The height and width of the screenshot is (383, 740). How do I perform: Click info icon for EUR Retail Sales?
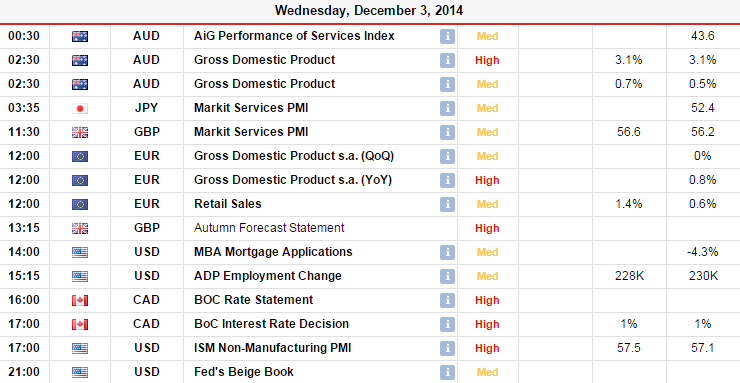click(447, 204)
